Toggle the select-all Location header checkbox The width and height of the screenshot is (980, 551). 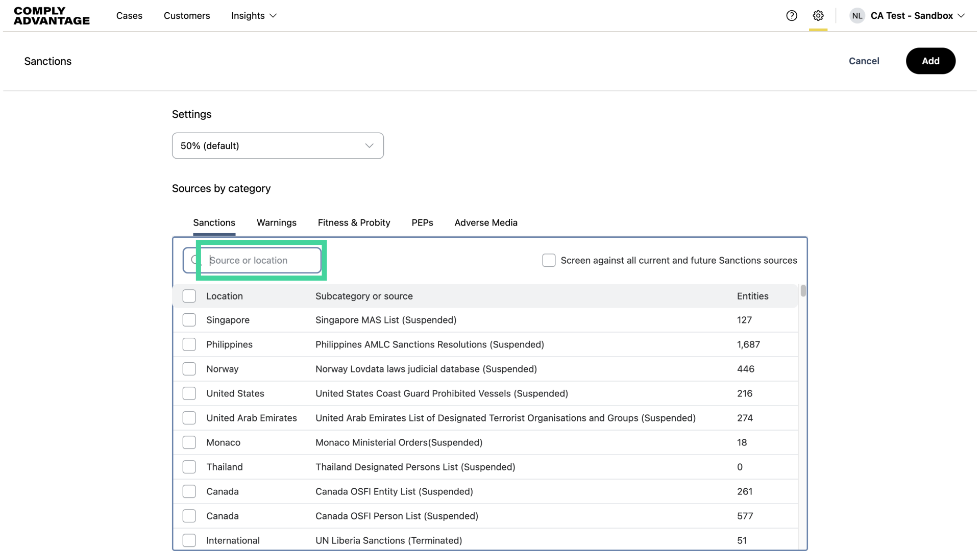coord(189,296)
